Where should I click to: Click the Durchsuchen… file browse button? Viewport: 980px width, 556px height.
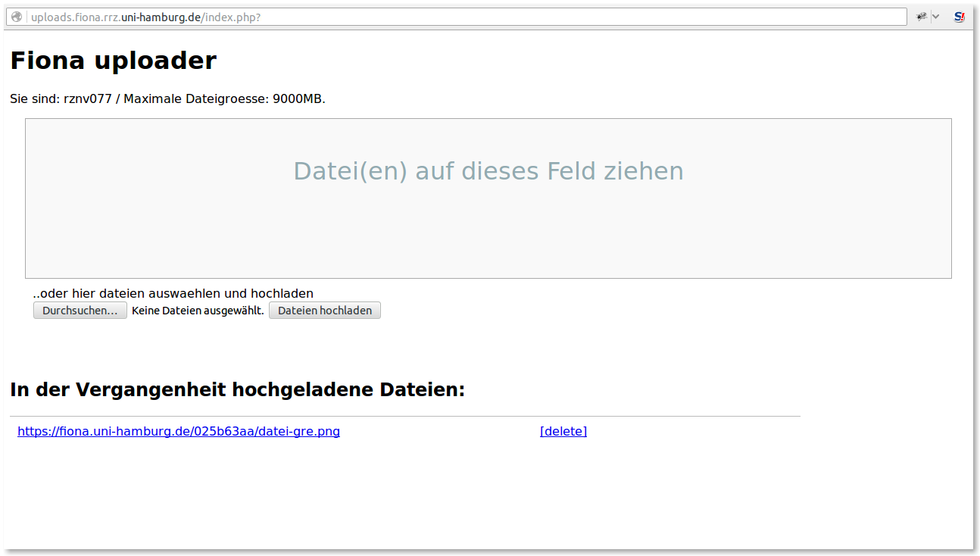point(80,311)
